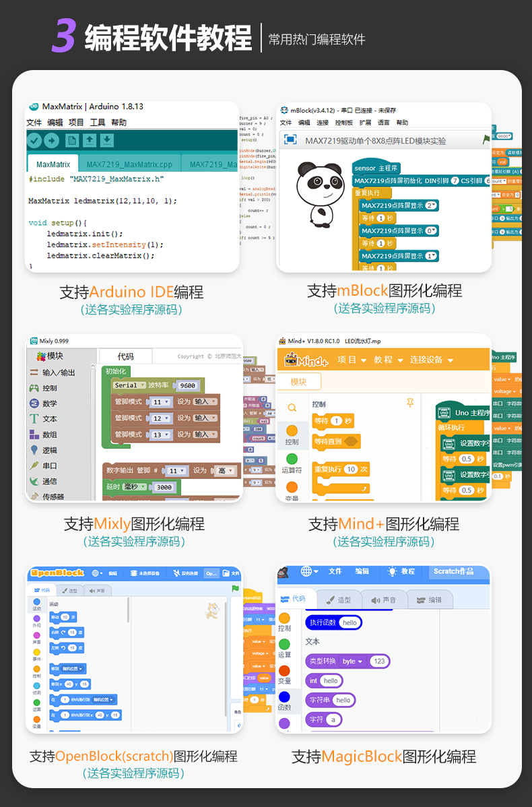The width and height of the screenshot is (532, 807).
Task: Switch to the 造型 tab in MagicBlock
Action: [x=339, y=600]
